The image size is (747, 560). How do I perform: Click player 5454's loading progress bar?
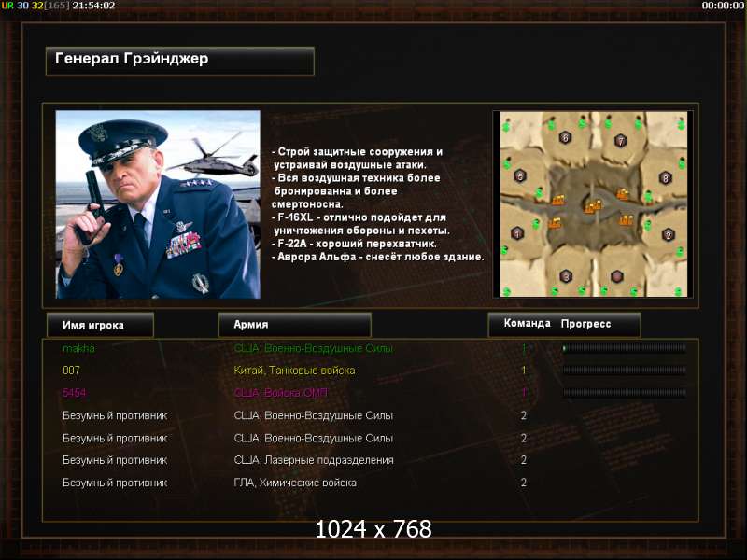click(625, 393)
